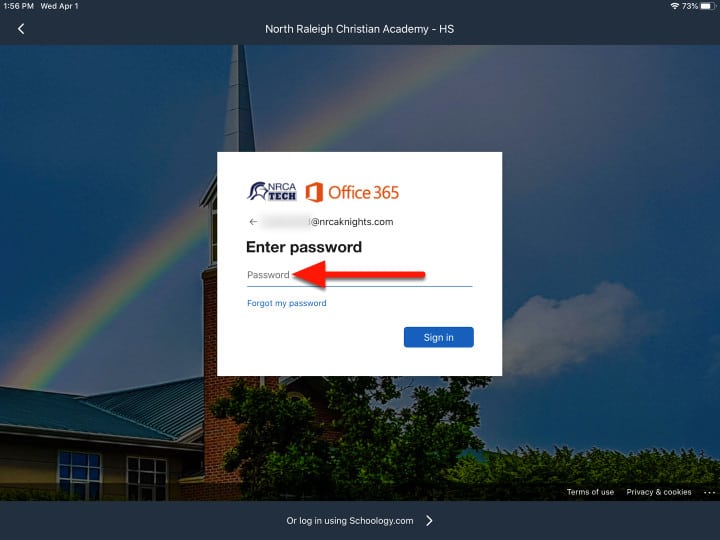
Task: Tap the battery indicator icon
Action: [x=709, y=6]
